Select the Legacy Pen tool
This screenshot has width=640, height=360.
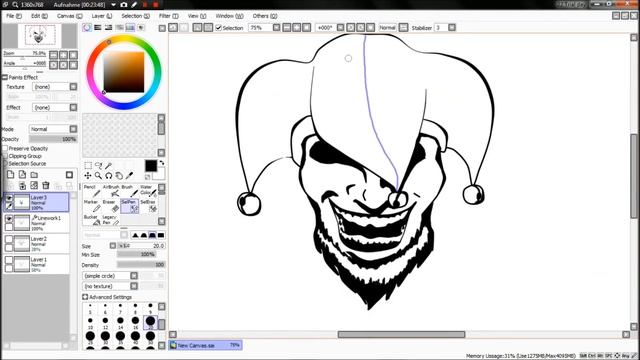[111, 220]
